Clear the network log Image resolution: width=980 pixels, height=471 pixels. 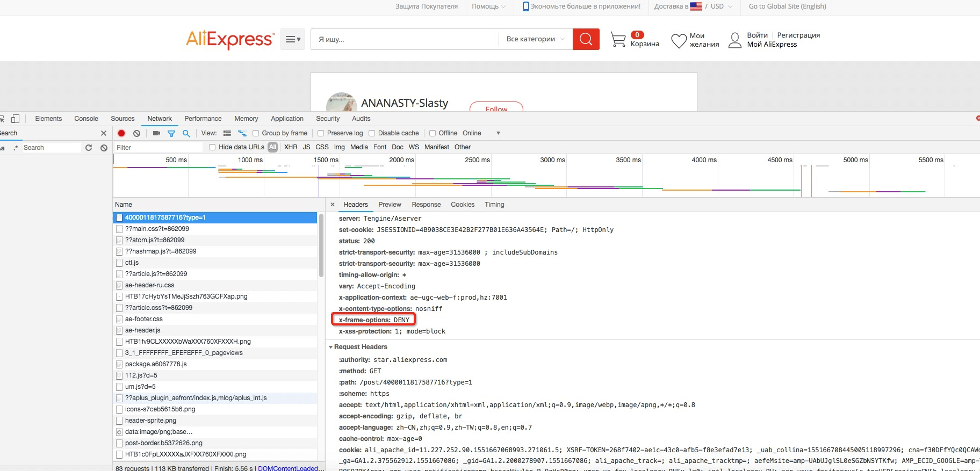136,133
